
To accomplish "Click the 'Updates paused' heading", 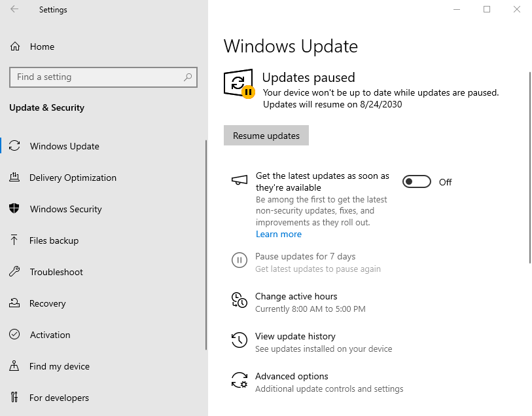I will (x=308, y=77).
